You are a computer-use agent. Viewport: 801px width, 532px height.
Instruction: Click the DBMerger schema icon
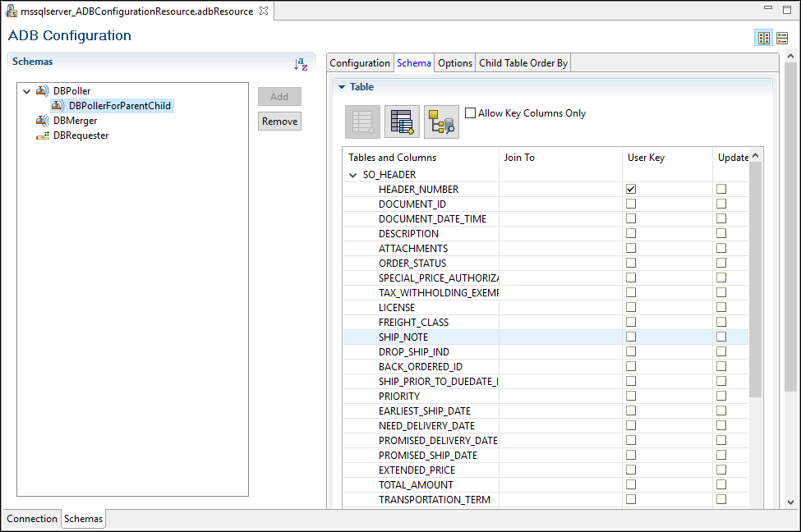(42, 121)
